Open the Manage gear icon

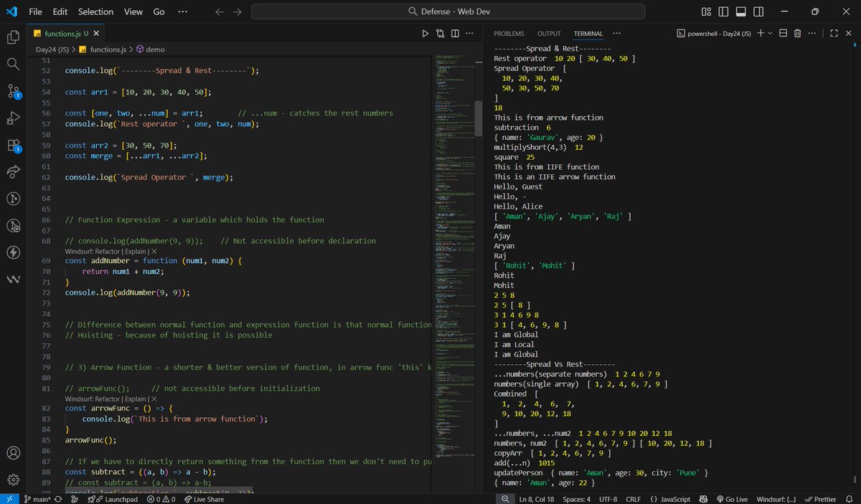click(x=13, y=480)
